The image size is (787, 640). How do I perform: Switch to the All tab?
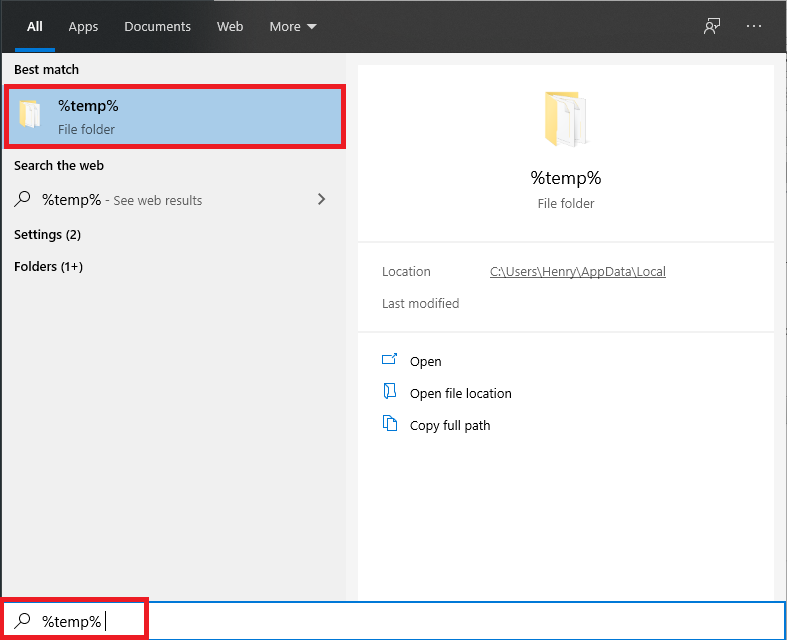coord(35,27)
